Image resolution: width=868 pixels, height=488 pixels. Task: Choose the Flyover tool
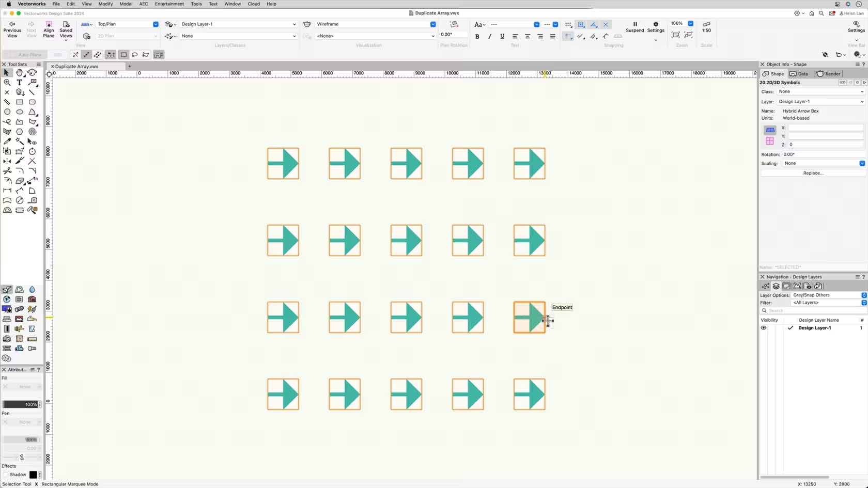tap(32, 73)
